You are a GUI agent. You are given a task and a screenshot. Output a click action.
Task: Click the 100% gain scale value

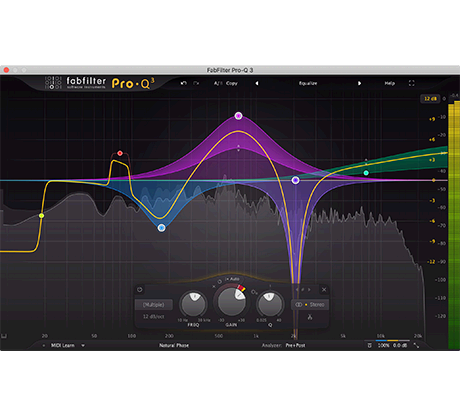click(383, 345)
